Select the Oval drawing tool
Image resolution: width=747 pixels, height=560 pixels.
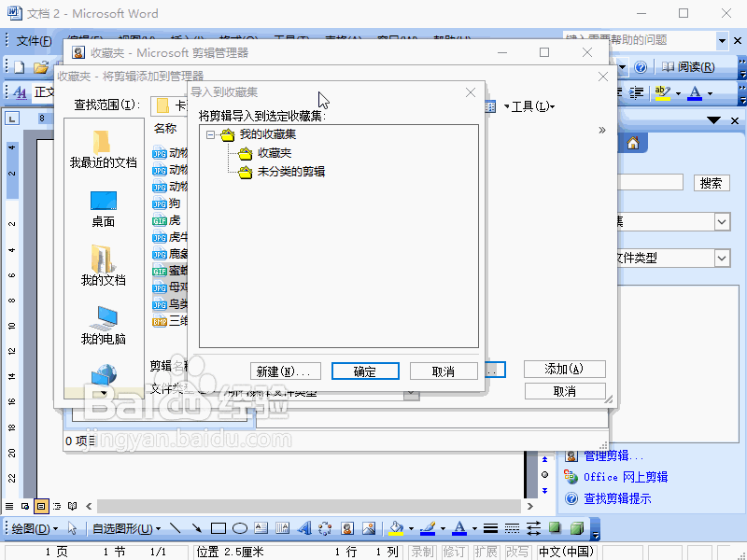pyautogui.click(x=240, y=528)
